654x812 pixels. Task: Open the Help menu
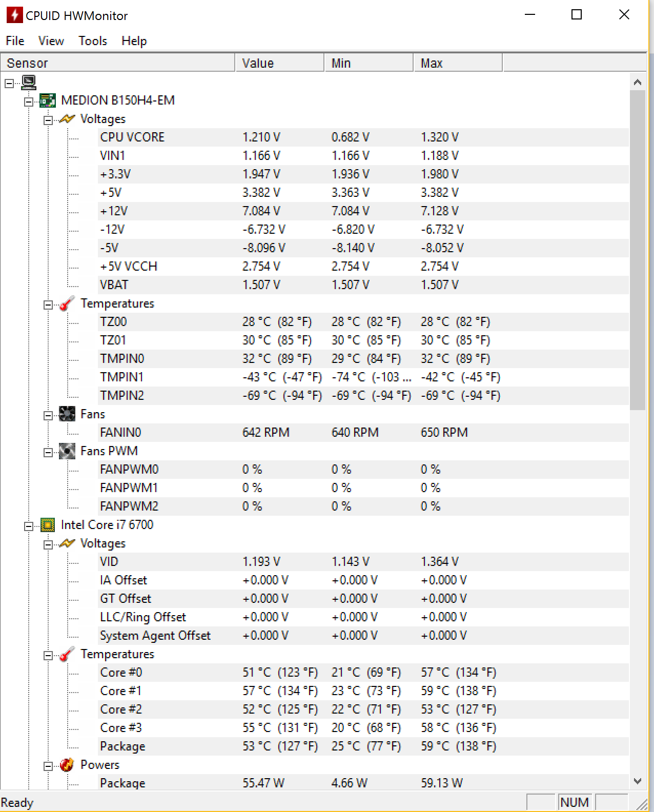(x=134, y=41)
